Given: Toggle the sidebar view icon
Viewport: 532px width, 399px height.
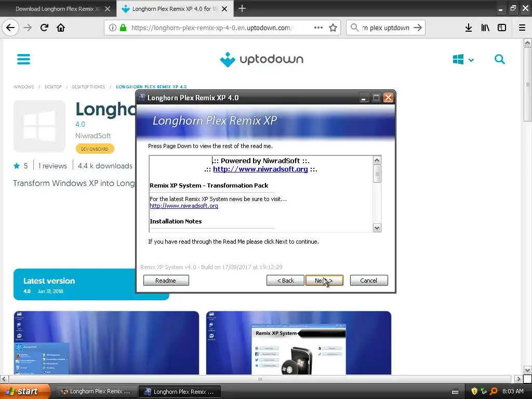Looking at the screenshot, I should pyautogui.click(x=502, y=28).
